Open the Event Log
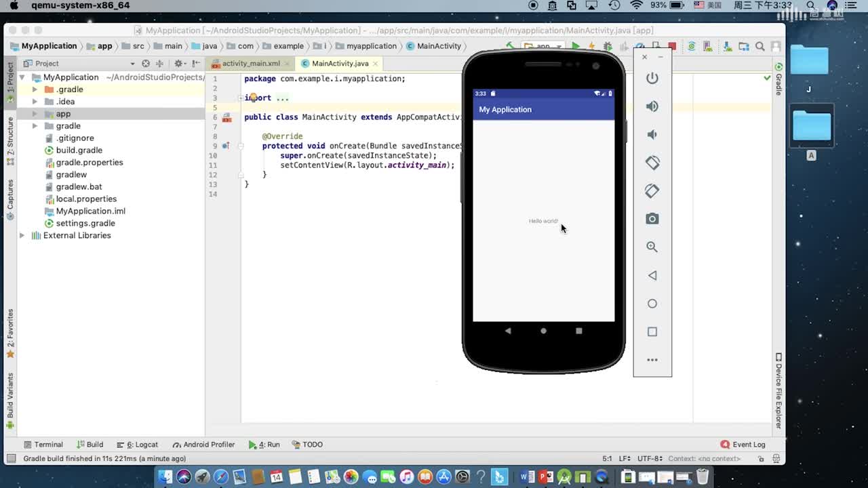This screenshot has width=868, height=488. 743,445
